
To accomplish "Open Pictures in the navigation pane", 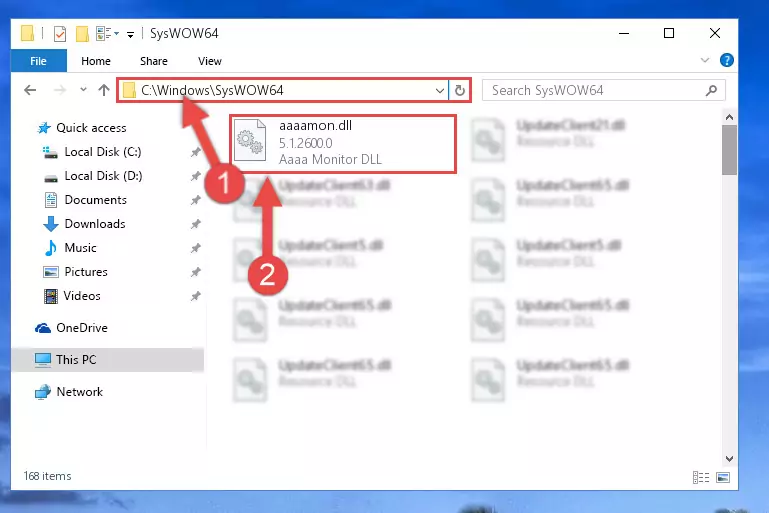I will click(86, 272).
